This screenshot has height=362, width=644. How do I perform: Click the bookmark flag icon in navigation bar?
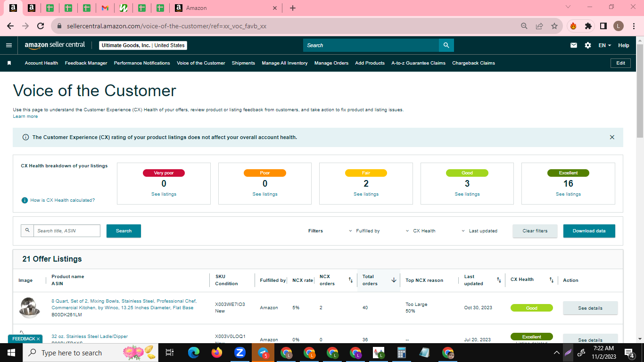pos(9,63)
